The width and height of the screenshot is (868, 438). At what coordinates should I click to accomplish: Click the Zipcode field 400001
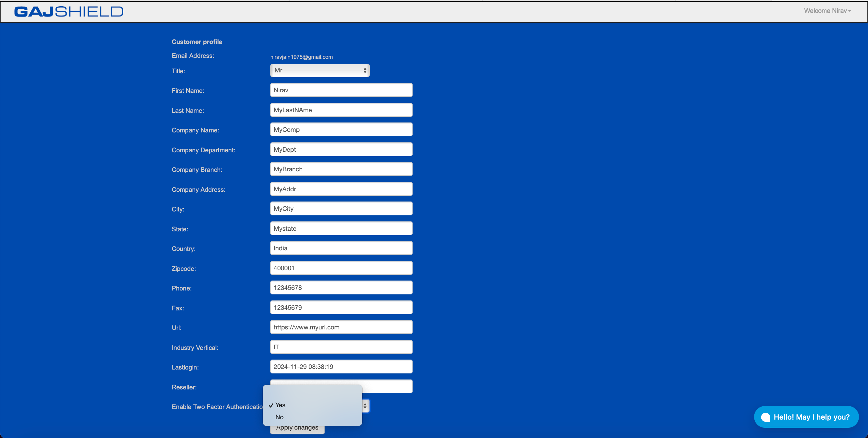[x=341, y=268]
